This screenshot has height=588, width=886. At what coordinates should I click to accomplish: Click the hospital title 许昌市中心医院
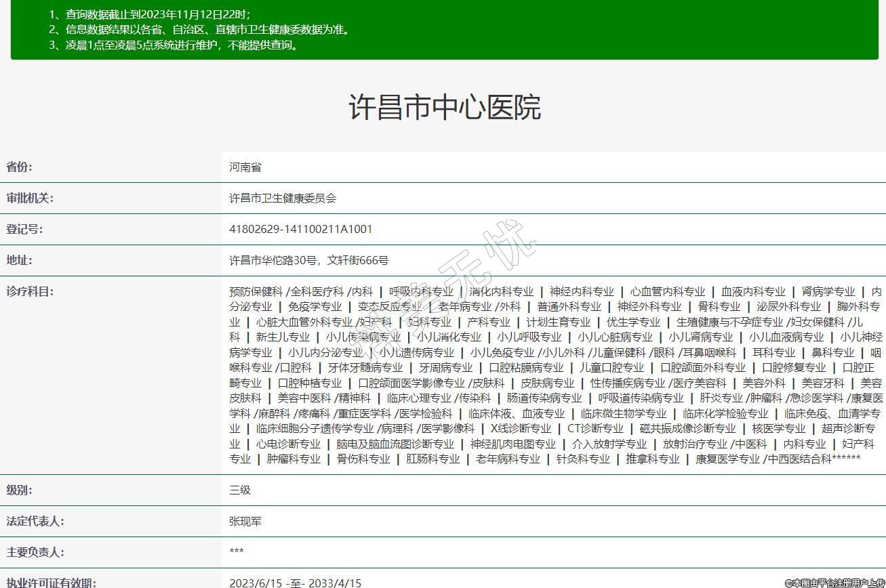pos(444,108)
